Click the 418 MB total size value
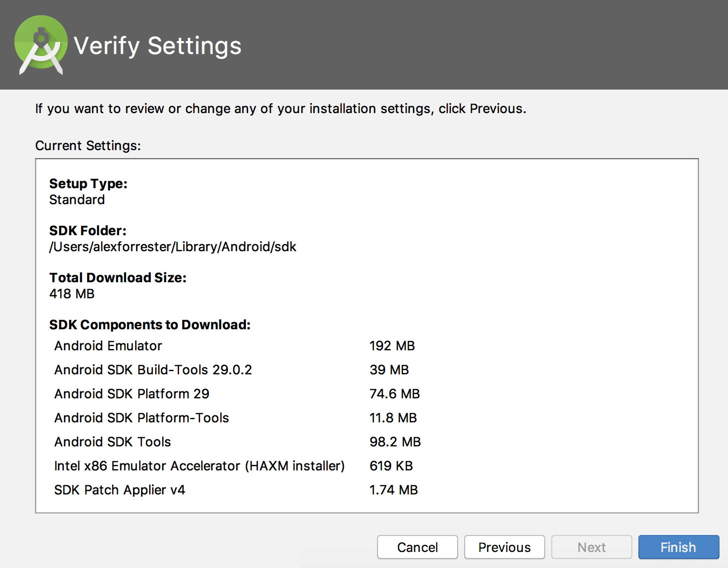This screenshot has height=568, width=728. click(x=72, y=294)
